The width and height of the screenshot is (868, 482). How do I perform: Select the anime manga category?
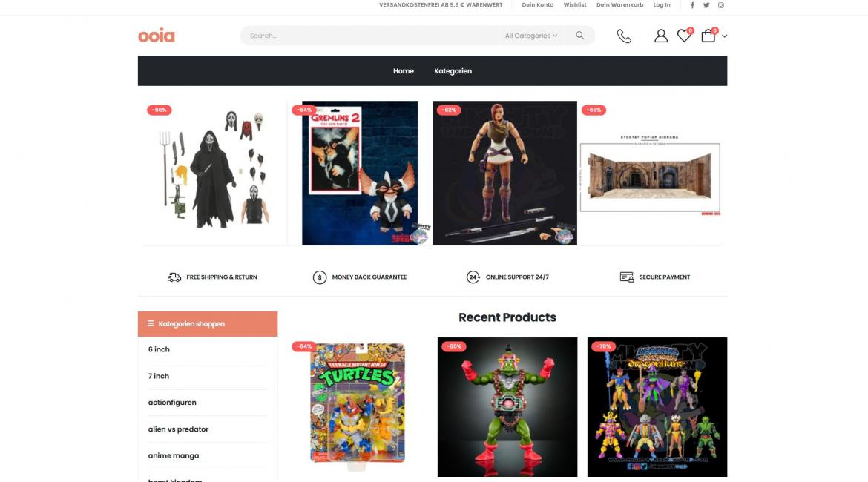[x=174, y=455]
